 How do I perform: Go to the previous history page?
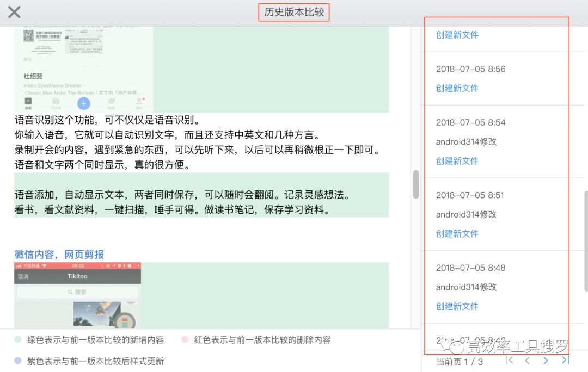pyautogui.click(x=527, y=361)
